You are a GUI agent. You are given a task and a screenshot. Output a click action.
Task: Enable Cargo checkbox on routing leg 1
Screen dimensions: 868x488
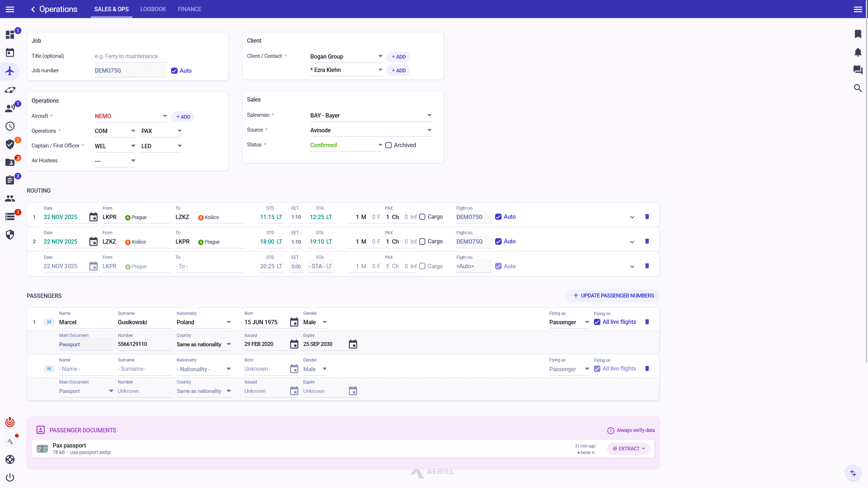(x=422, y=217)
